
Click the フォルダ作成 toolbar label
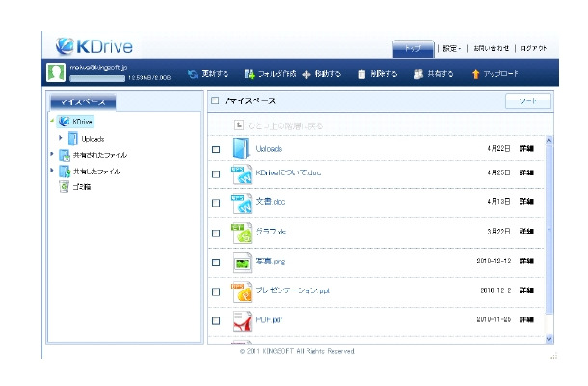pos(277,74)
